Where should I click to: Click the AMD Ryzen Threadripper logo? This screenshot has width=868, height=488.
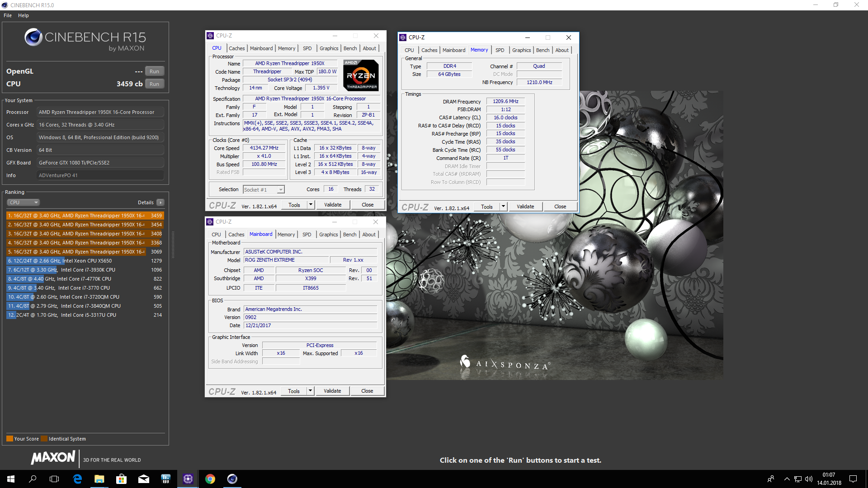[x=361, y=75]
